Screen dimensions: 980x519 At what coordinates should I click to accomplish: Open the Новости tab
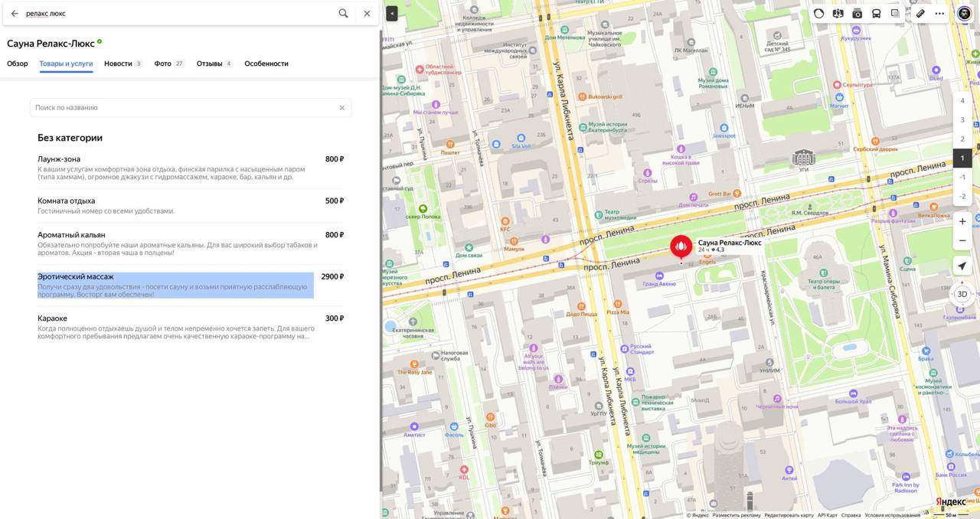[123, 64]
